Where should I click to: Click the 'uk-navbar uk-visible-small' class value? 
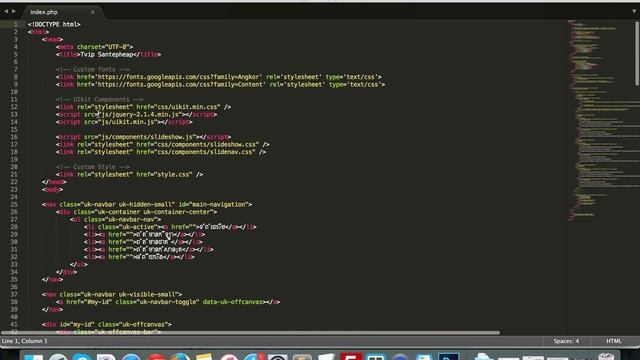(130, 295)
